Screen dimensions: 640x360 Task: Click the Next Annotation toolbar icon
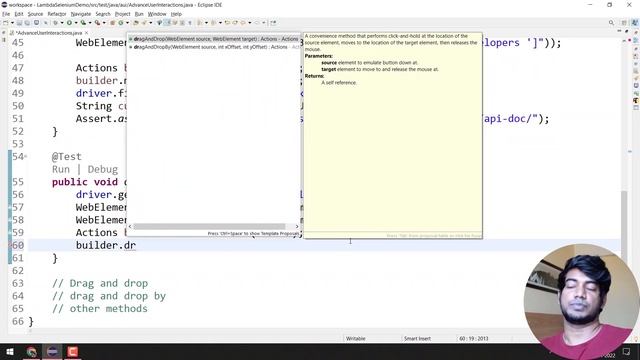[x=200, y=22]
